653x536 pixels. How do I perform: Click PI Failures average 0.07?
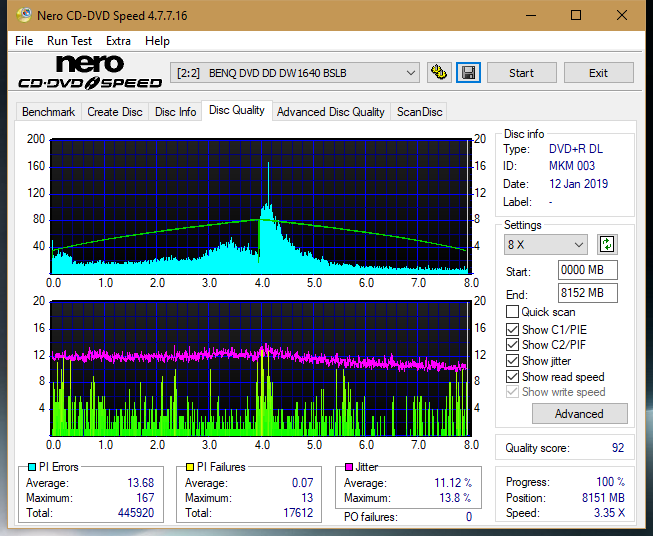(x=302, y=483)
